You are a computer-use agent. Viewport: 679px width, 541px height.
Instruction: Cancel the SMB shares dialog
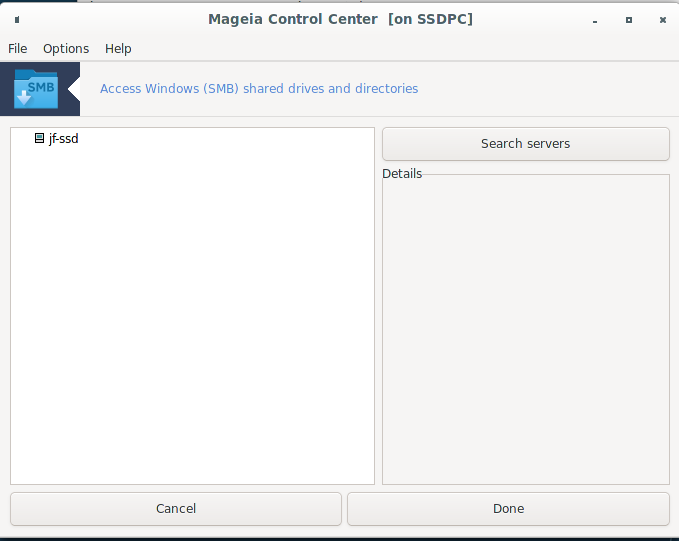(176, 509)
